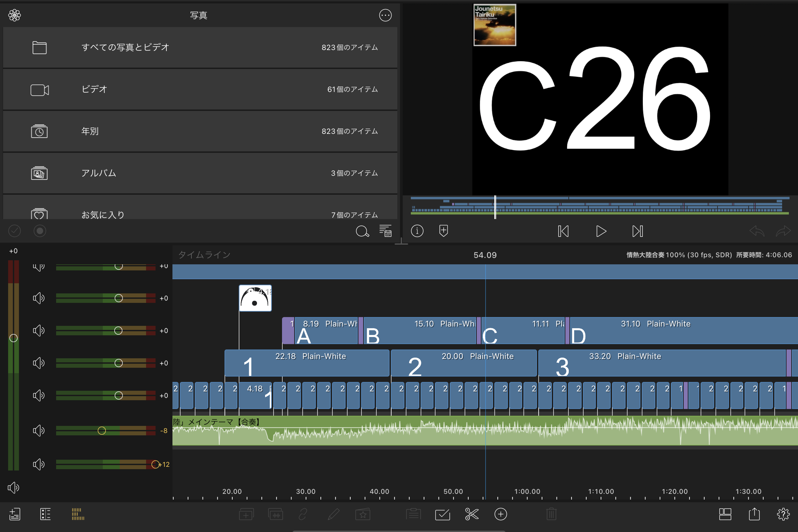The image size is (798, 532).
Task: Open the Photos source selector flower icon
Action: (15, 15)
